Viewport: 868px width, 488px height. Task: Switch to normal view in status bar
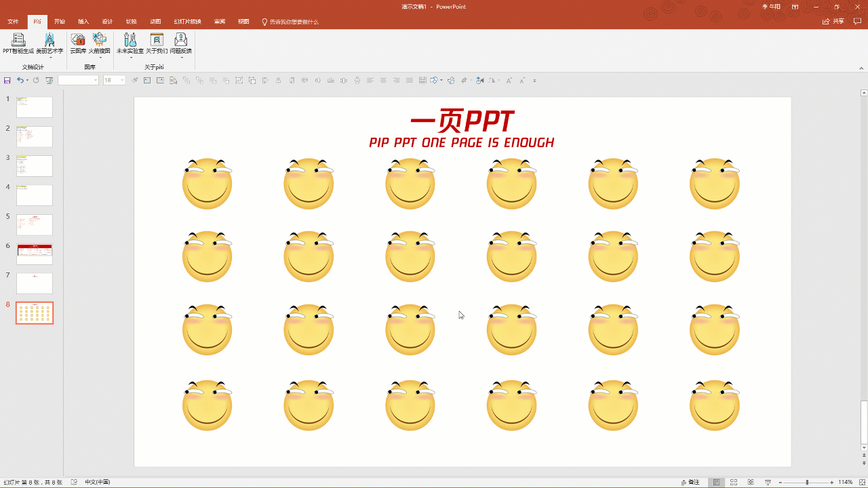coord(716,482)
